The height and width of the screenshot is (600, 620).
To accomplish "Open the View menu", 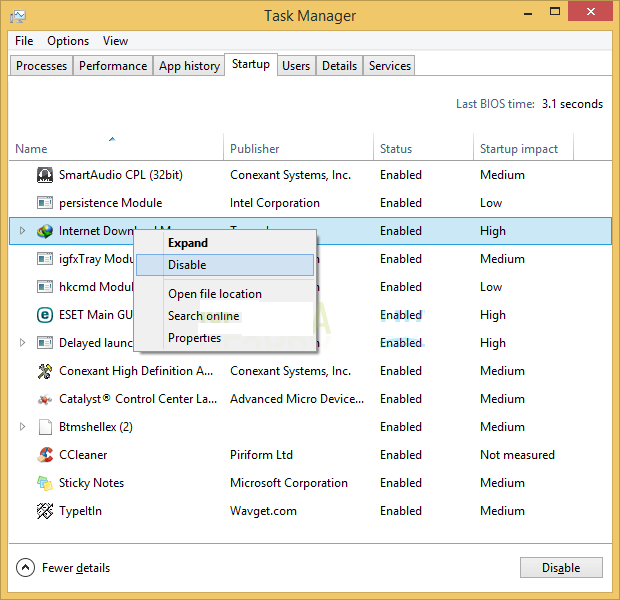I will (x=115, y=41).
